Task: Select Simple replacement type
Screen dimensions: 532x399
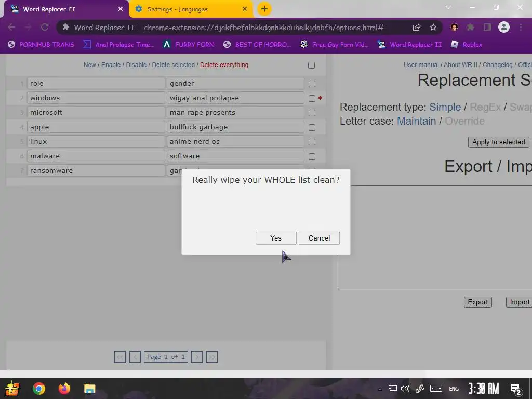Action: click(x=445, y=107)
